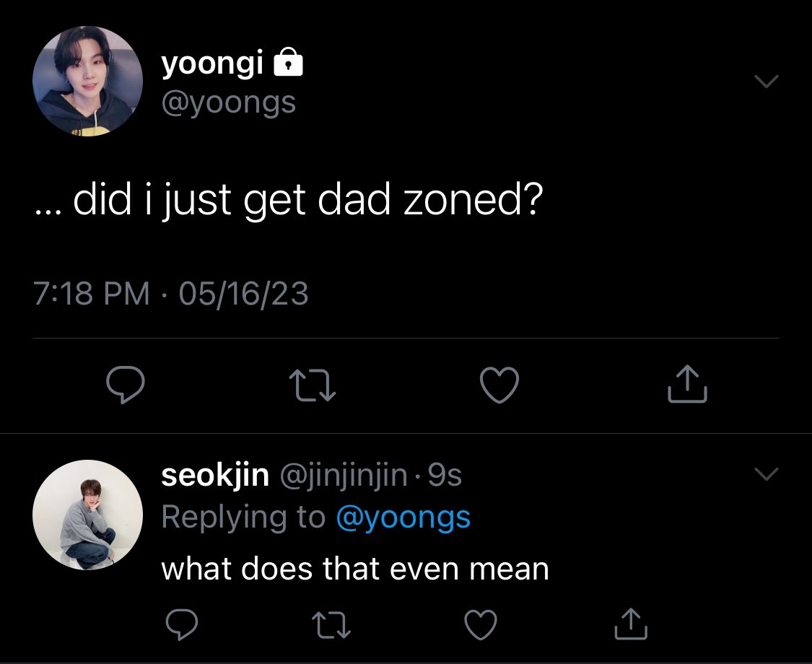Open yoongi's profile picture
The image size is (812, 664).
[x=87, y=82]
